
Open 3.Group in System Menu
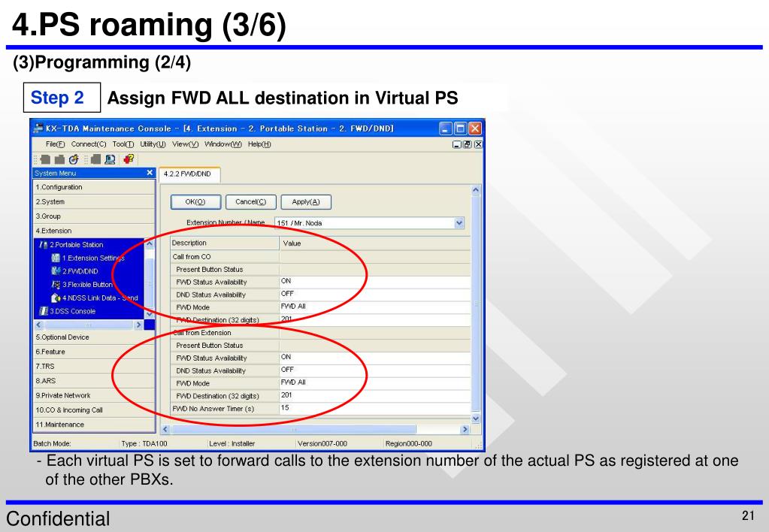[94, 216]
